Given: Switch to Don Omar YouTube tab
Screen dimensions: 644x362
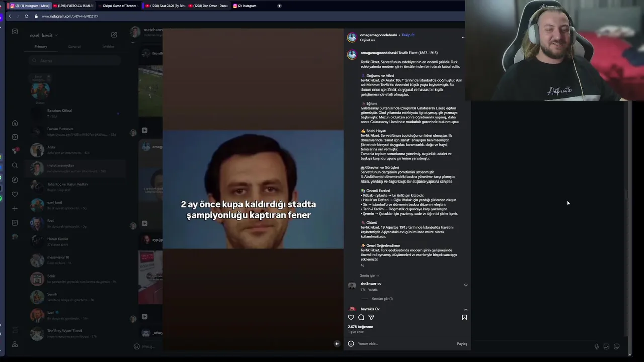Looking at the screenshot, I should pos(208,6).
